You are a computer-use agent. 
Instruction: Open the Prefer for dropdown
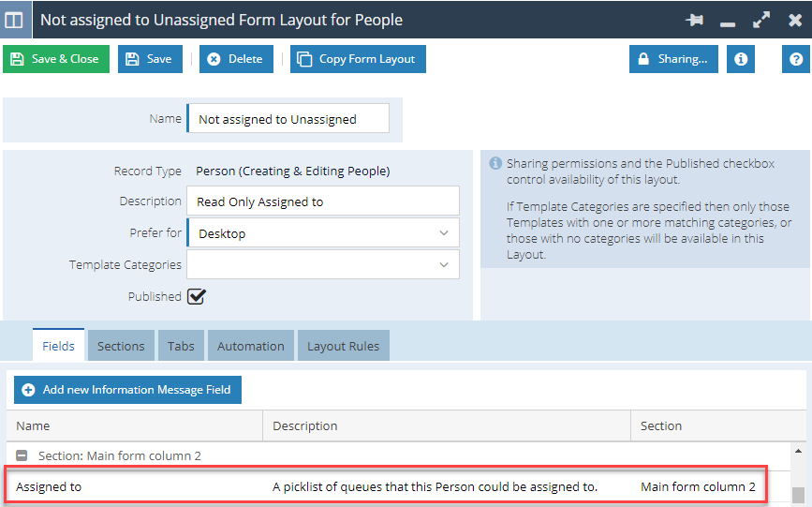(x=322, y=233)
